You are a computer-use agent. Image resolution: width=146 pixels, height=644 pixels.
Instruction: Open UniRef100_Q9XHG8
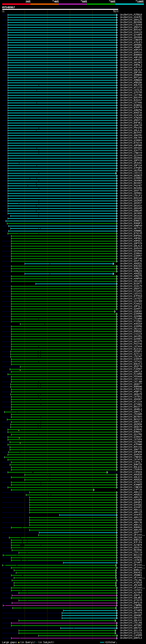coord(131,37)
